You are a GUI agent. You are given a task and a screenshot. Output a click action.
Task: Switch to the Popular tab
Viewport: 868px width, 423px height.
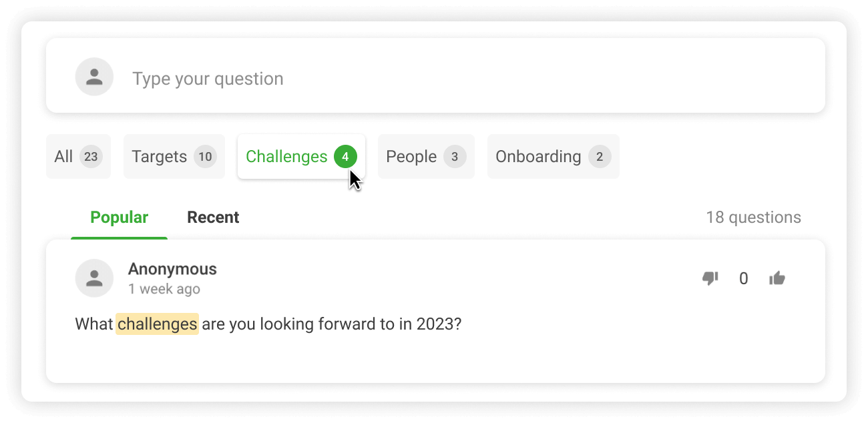[119, 218]
